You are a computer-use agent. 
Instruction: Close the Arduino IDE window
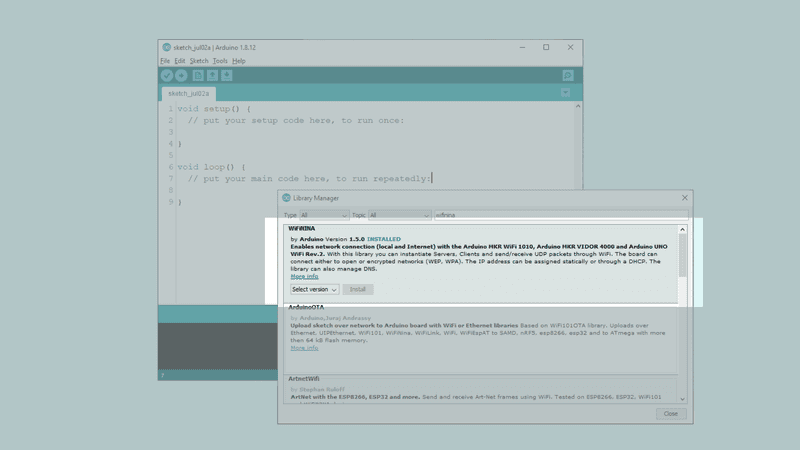pos(570,47)
